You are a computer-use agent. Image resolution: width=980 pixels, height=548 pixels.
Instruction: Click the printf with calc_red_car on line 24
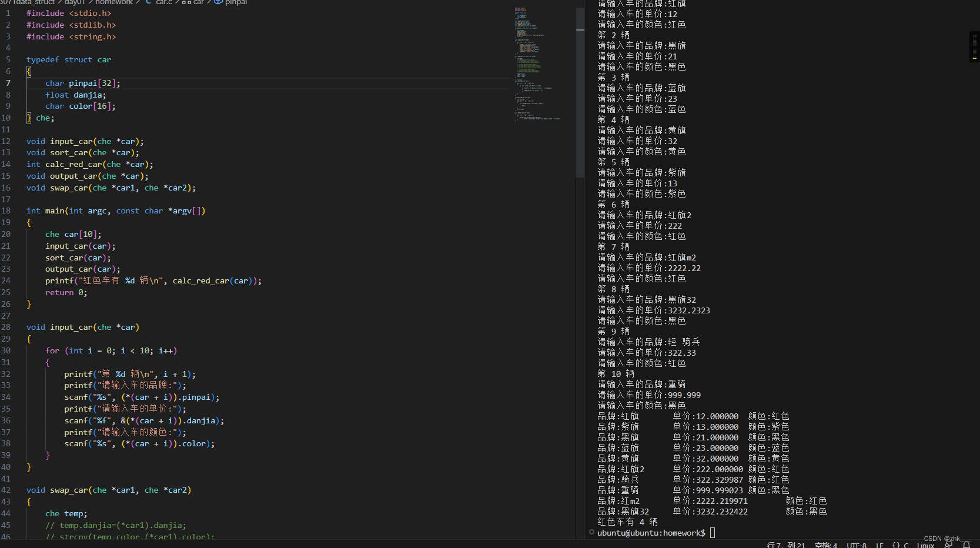(x=153, y=280)
